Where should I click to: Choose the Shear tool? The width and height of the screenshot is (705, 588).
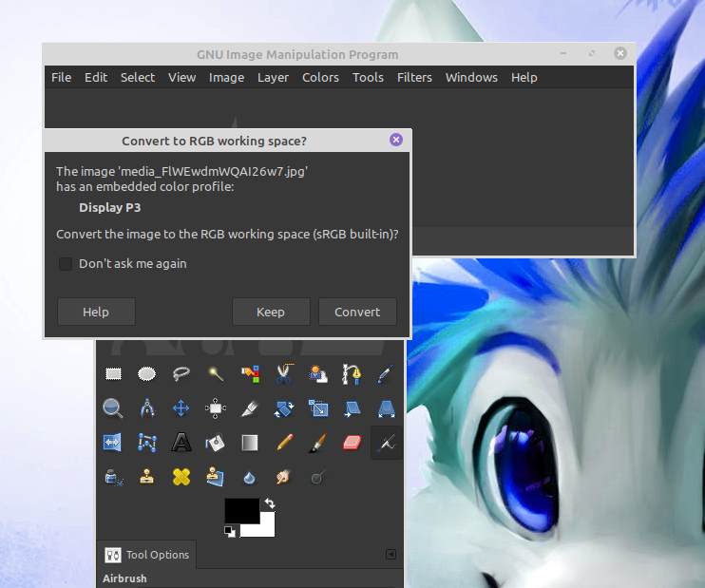352,408
